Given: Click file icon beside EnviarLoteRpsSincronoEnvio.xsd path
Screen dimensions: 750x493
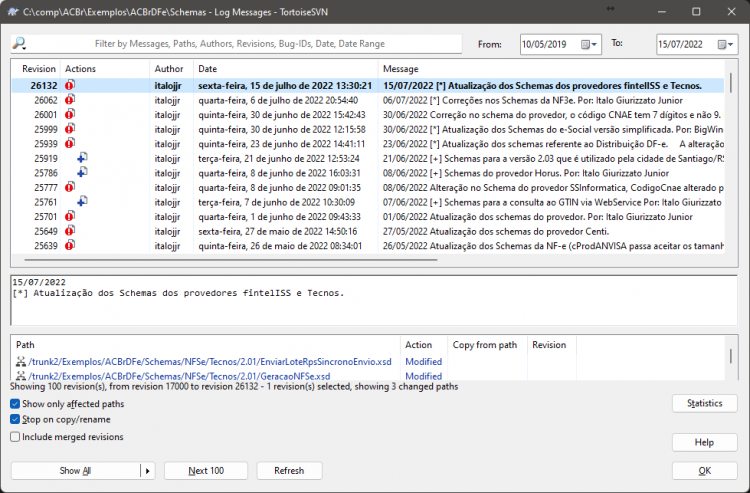Looking at the screenshot, I should (x=21, y=362).
